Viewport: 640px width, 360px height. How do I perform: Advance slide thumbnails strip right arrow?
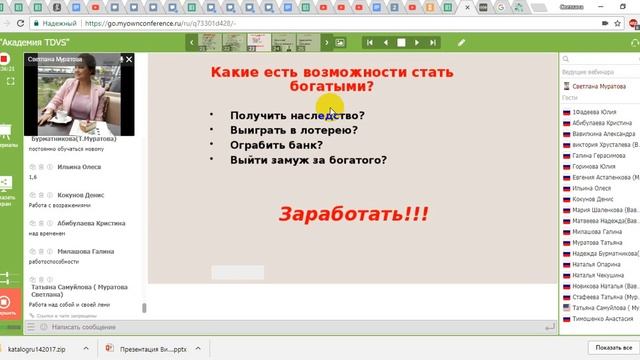point(327,42)
